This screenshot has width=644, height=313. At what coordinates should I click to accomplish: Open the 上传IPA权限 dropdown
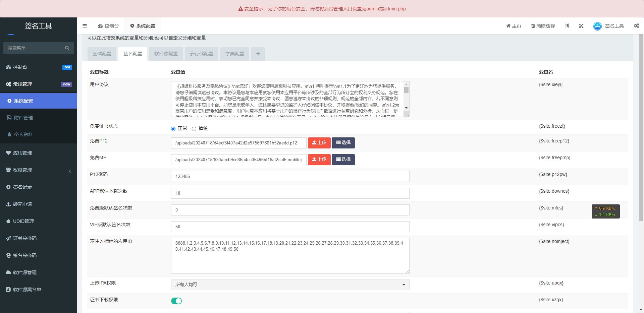coord(290,285)
